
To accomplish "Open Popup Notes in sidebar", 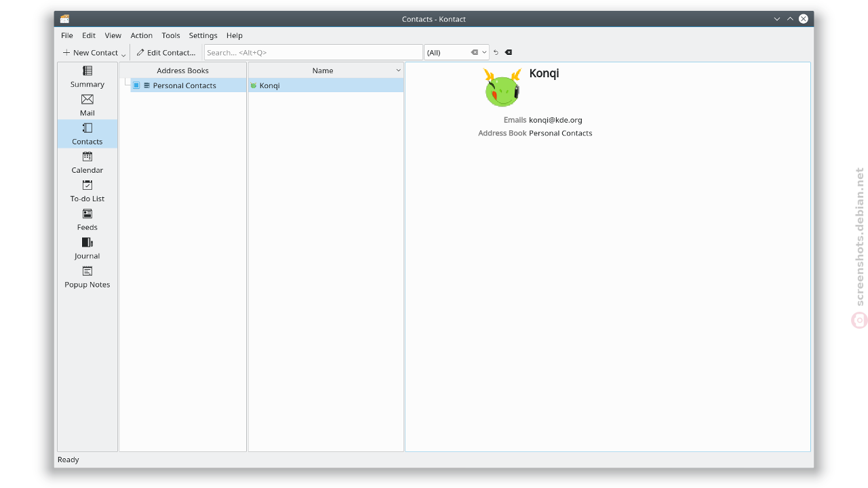I will tap(87, 276).
